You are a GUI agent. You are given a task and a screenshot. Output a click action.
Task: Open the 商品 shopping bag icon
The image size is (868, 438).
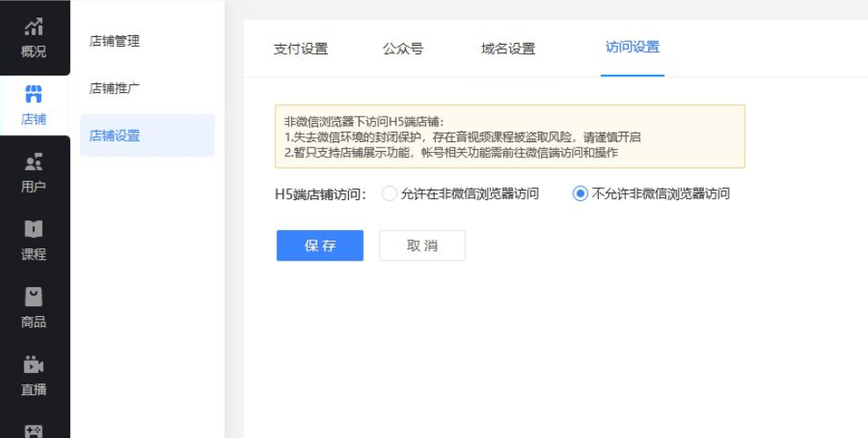34,297
